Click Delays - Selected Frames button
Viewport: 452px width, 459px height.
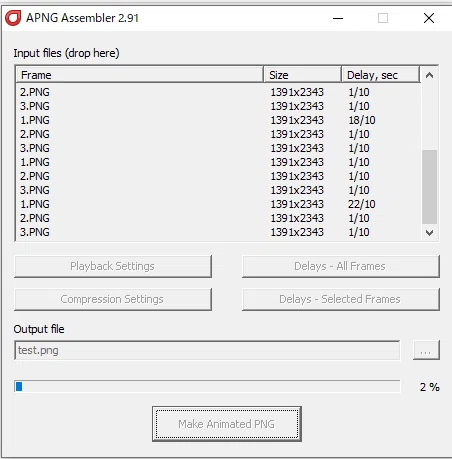[x=341, y=299]
